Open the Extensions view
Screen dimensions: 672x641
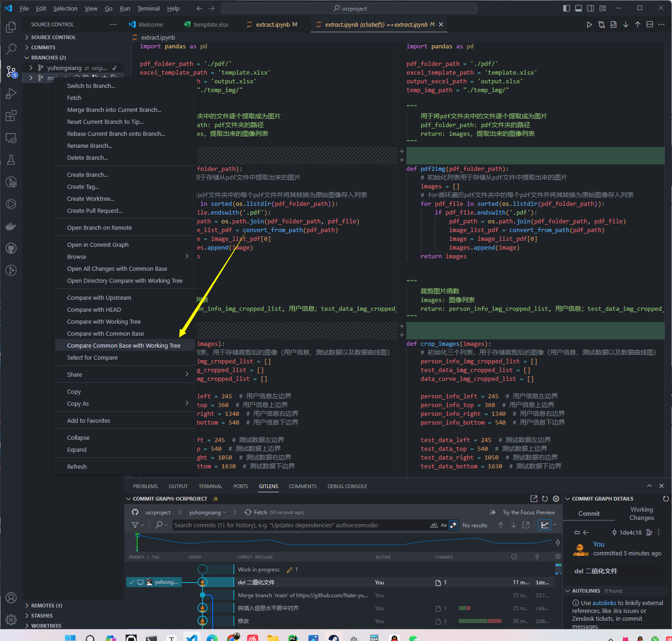11,116
